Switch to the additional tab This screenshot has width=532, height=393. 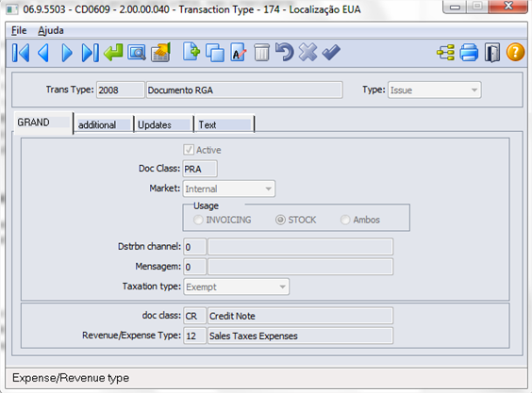coord(104,124)
